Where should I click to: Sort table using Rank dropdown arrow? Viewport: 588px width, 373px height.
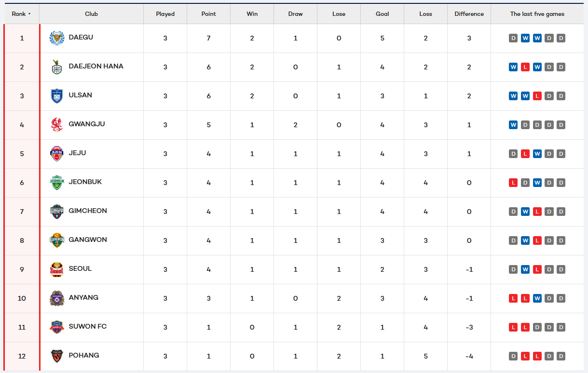point(29,14)
